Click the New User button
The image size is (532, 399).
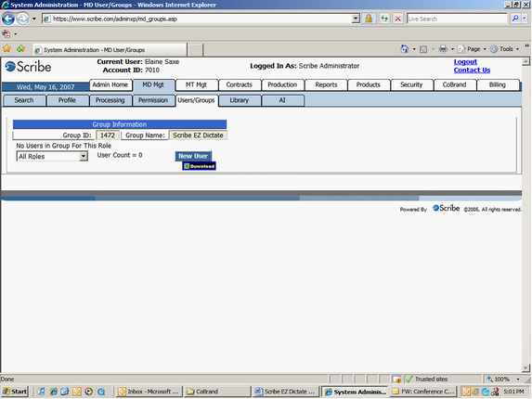pos(193,156)
